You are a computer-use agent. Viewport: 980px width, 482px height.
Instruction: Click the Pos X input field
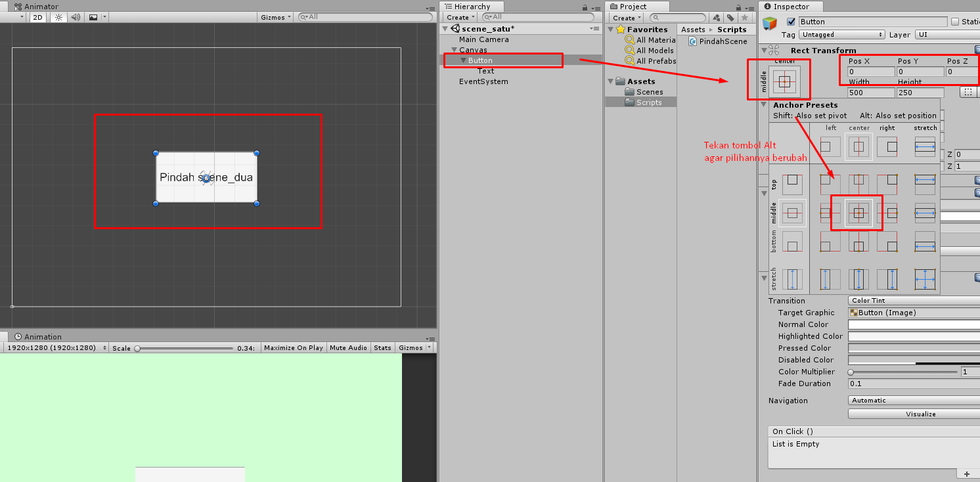coord(870,72)
